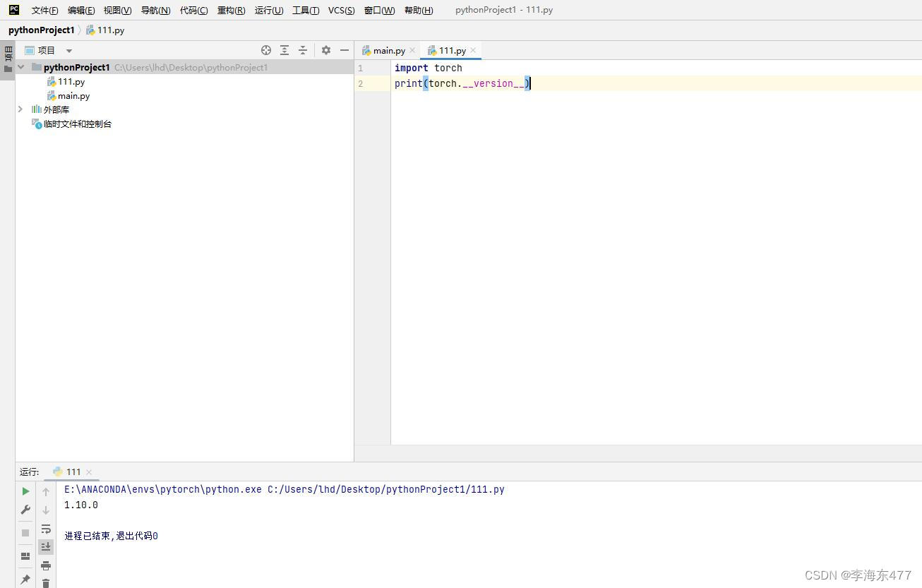The image size is (922, 588).
Task: Click the collapse all icon
Action: coord(303,50)
